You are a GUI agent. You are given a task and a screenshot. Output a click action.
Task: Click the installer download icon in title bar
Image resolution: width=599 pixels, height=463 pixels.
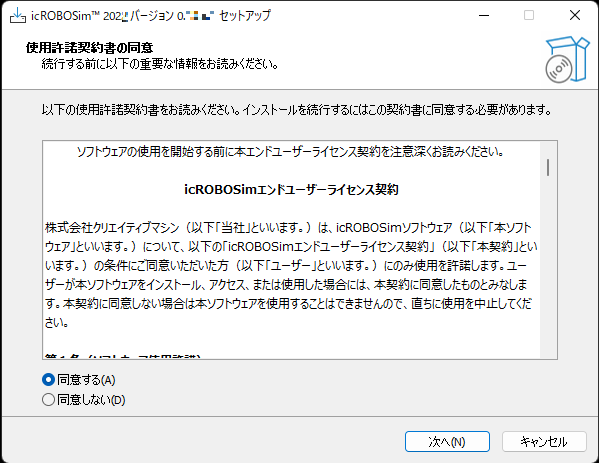[18, 16]
